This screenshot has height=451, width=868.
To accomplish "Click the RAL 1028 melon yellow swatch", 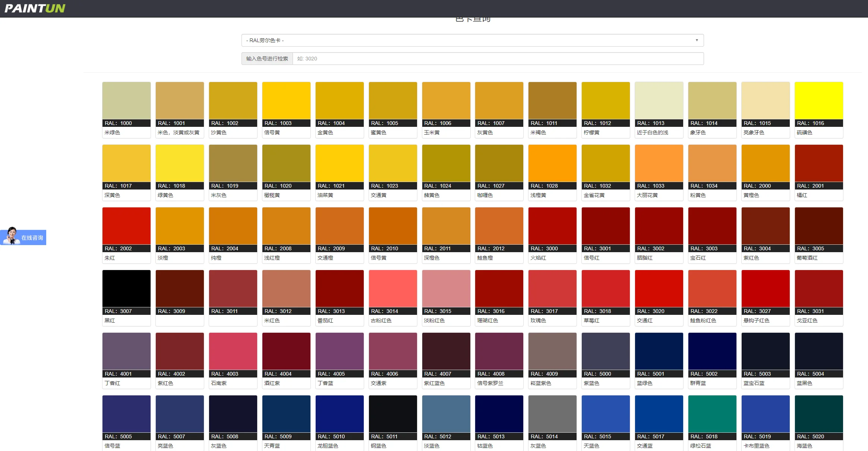I will click(x=552, y=163).
